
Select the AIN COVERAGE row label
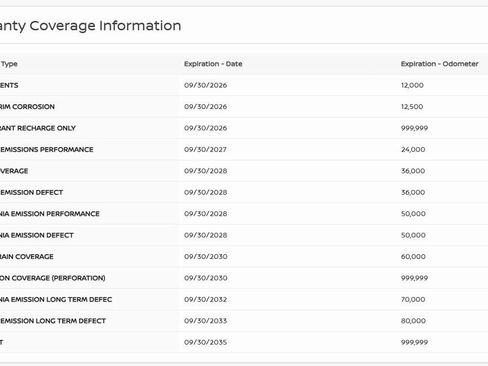coord(27,256)
